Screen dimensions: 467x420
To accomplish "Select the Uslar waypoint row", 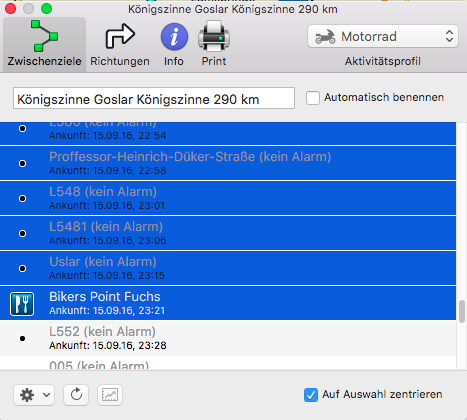I will pyautogui.click(x=228, y=268).
